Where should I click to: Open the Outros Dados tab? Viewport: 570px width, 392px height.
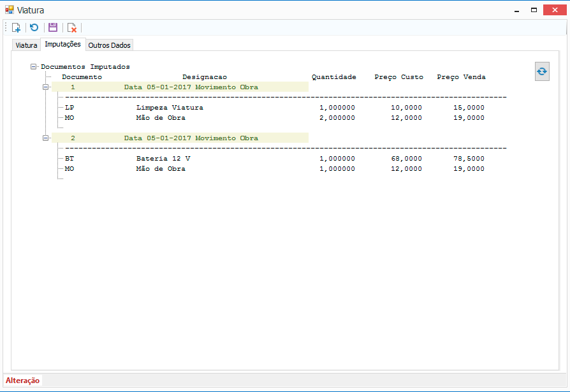[x=110, y=45]
